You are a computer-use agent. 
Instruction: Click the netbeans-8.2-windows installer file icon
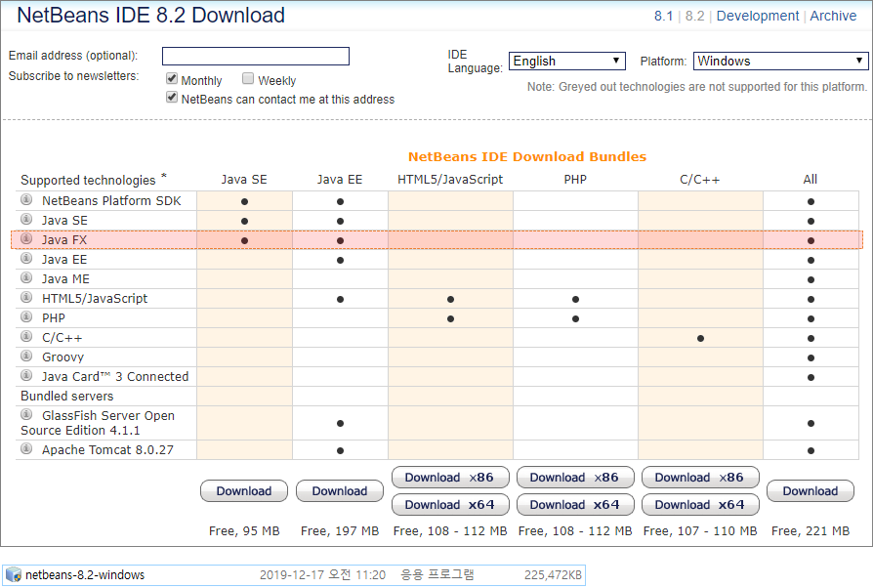[14, 574]
